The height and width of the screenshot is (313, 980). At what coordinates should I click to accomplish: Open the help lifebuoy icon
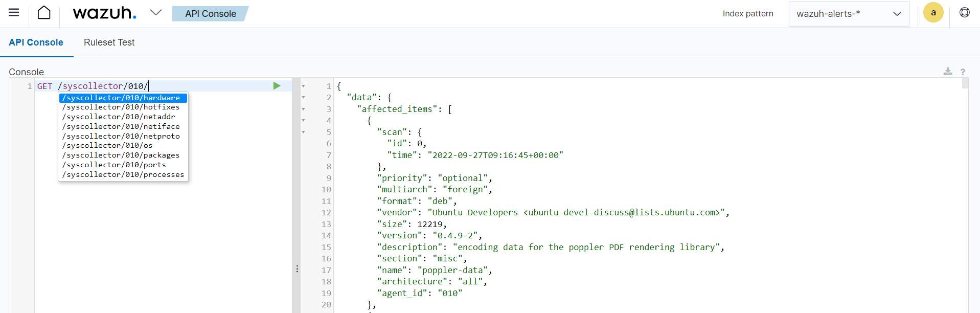(964, 12)
